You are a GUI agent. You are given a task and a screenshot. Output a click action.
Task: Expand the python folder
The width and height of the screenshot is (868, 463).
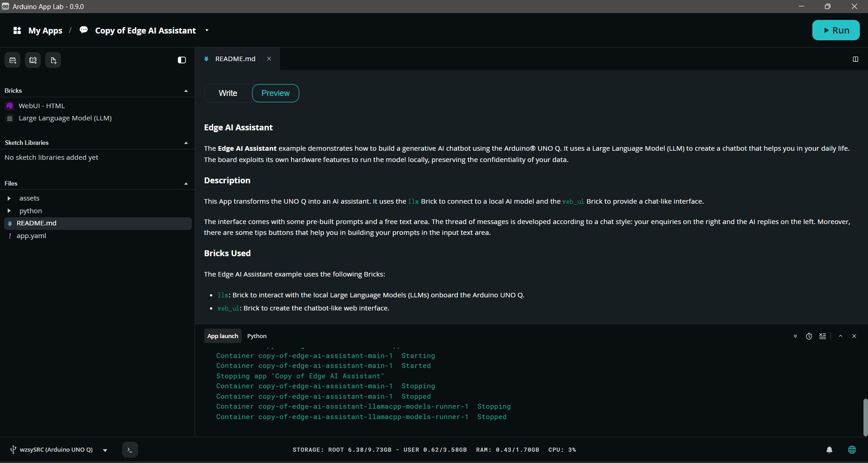(9, 211)
